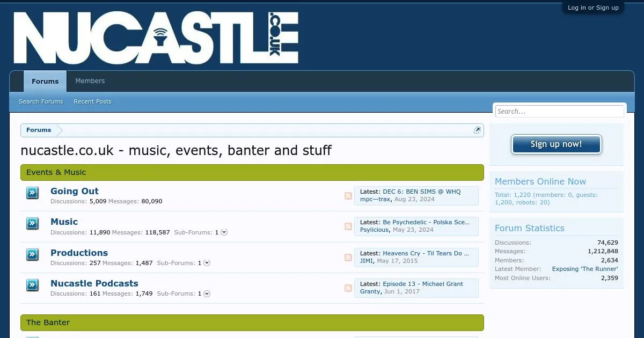Screen dimensions: 644x338
Task: Click the Nucastle.co.uk logo
Action: point(156,38)
